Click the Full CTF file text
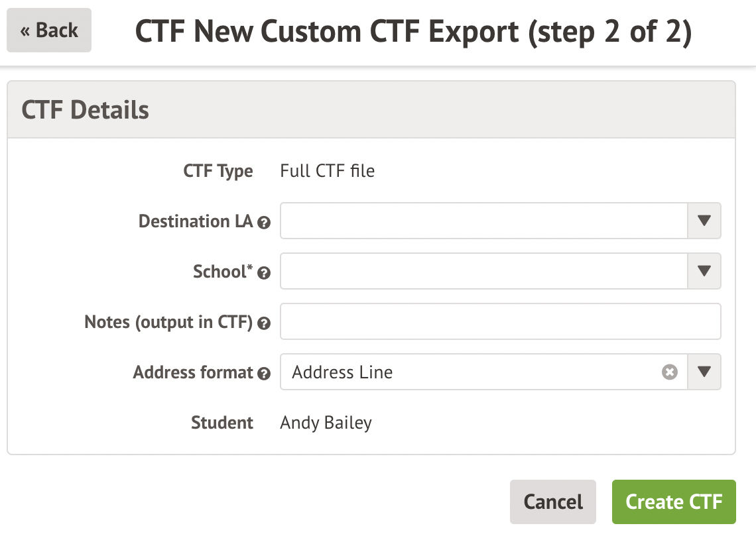This screenshot has width=756, height=542. pyautogui.click(x=327, y=171)
